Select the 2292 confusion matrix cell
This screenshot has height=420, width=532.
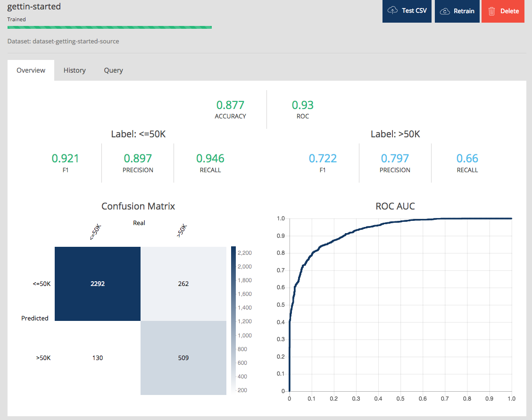point(97,284)
